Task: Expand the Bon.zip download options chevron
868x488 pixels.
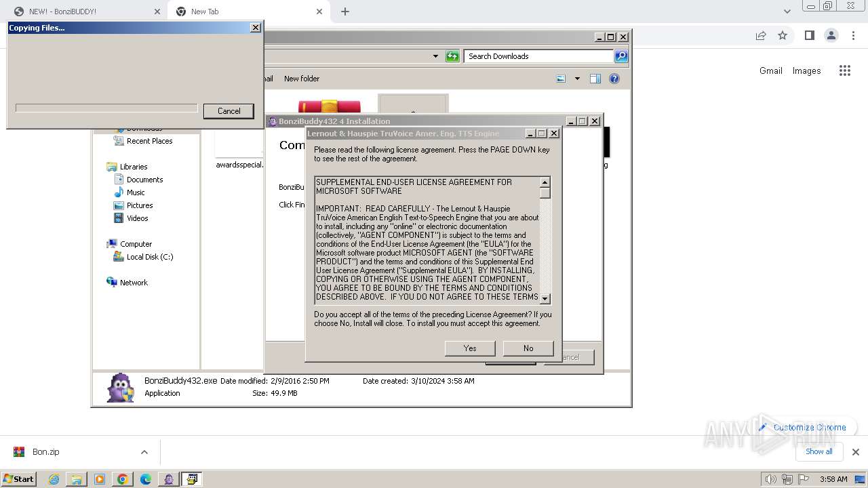Action: (144, 452)
